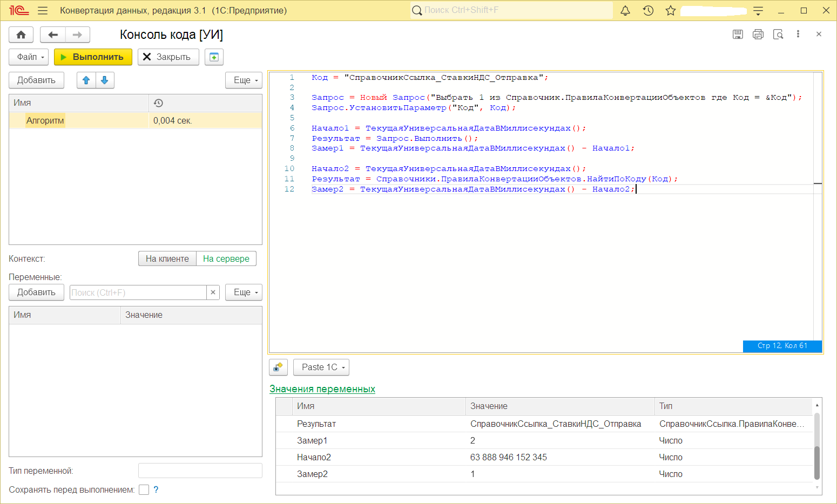This screenshot has width=837, height=504.
Task: Open Еще menu in variables section
Action: click(244, 292)
